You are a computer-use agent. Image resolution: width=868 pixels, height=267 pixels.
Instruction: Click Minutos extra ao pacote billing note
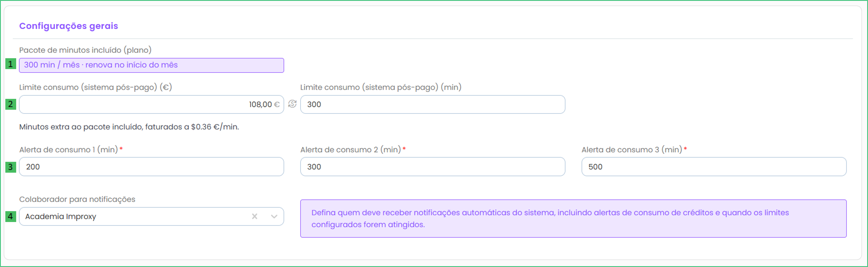(x=129, y=127)
